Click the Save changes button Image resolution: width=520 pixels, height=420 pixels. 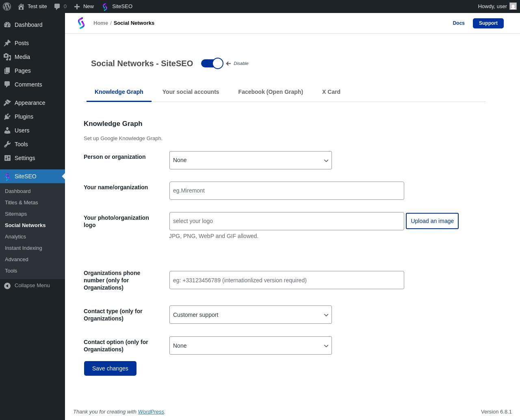click(x=110, y=368)
